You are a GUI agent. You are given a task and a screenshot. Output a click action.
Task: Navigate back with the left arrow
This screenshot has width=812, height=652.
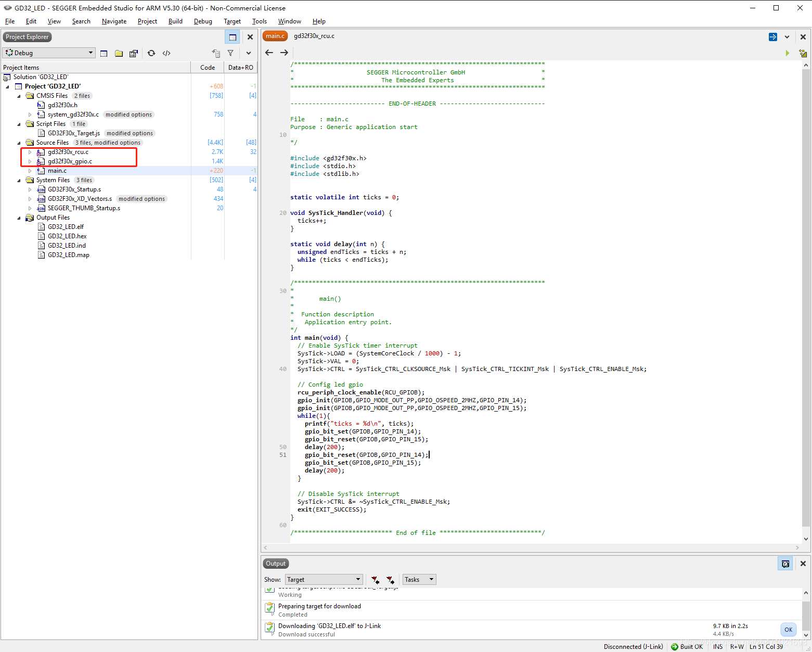coord(269,53)
